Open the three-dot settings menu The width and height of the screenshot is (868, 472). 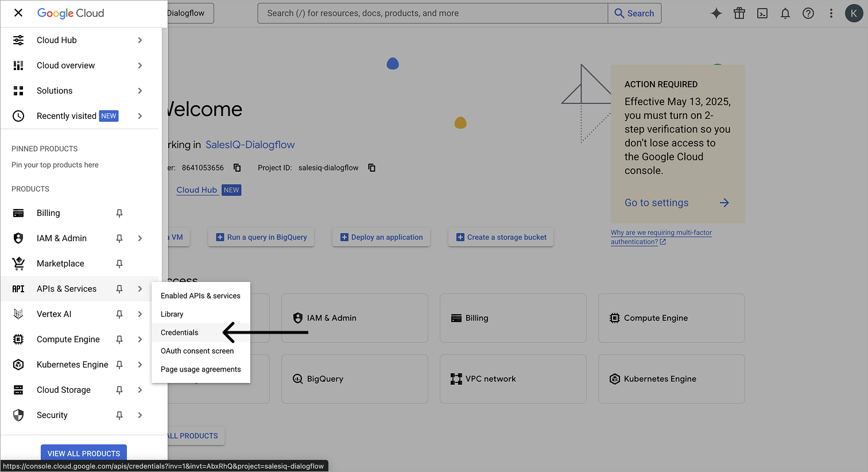tap(831, 13)
